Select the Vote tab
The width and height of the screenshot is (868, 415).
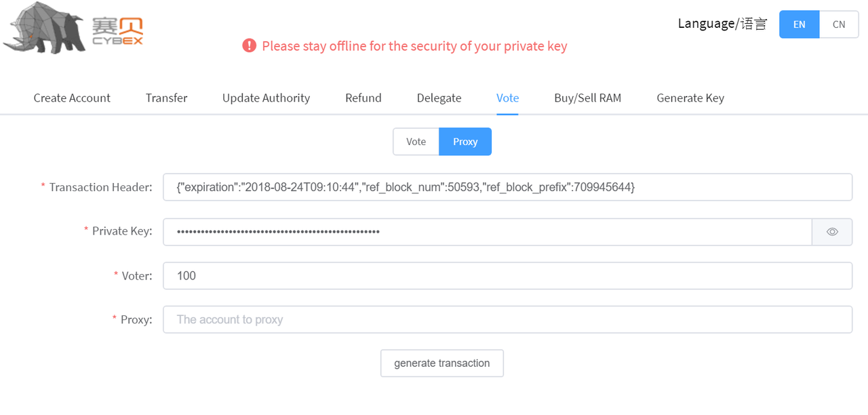[507, 98]
